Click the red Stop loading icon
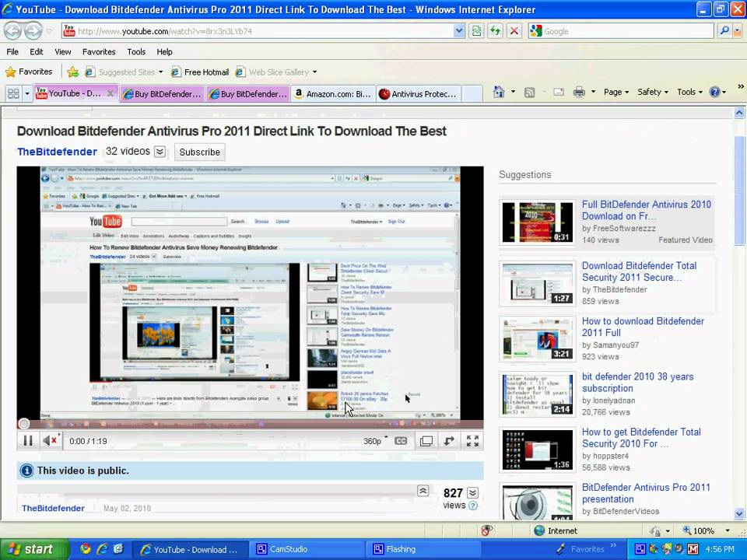The height and width of the screenshot is (560, 747). (514, 31)
